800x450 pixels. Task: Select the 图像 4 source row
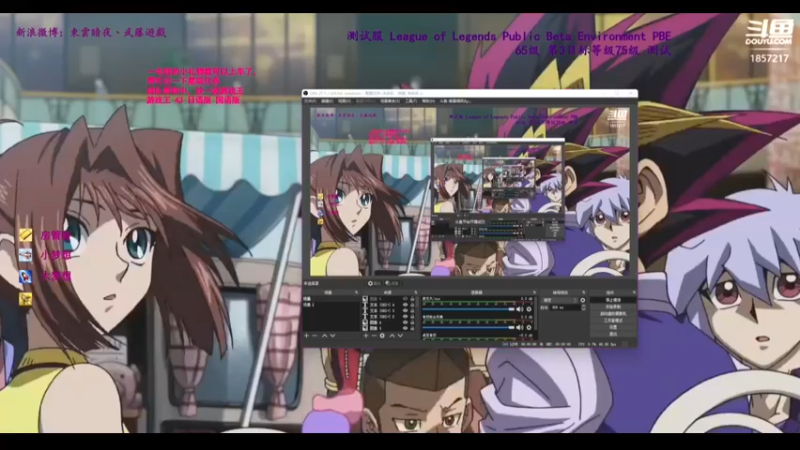[389, 322]
